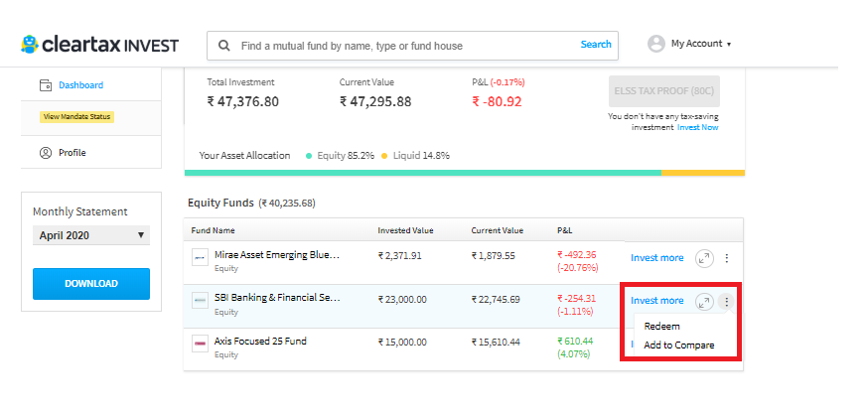Click current value ₹ 1,879.55
This screenshot has height=415, width=868.
pyautogui.click(x=494, y=255)
